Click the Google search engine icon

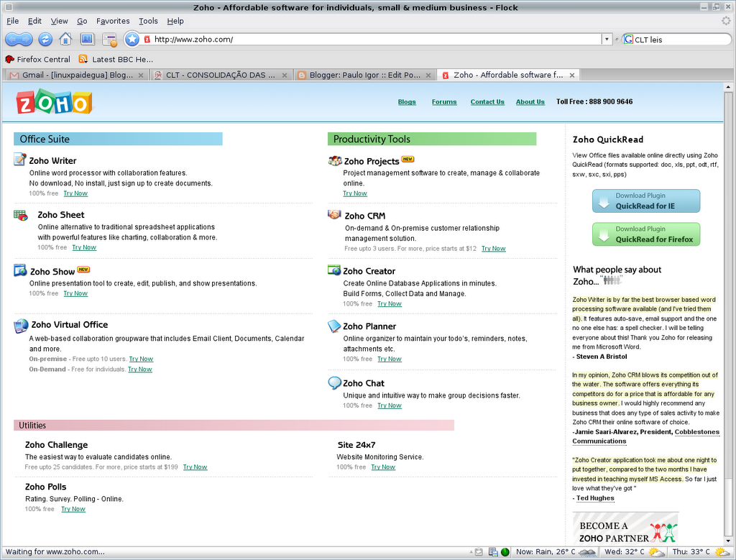(x=628, y=40)
